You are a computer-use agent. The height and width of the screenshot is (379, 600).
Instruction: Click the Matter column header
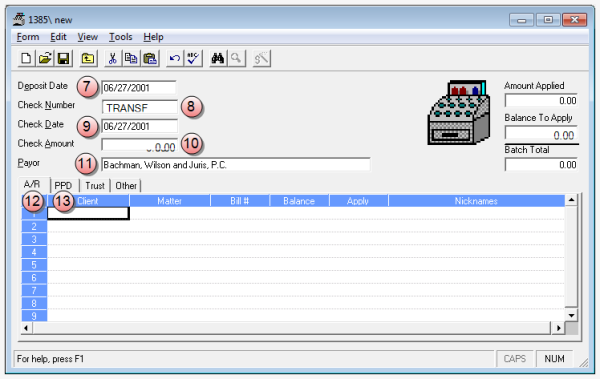click(x=170, y=201)
